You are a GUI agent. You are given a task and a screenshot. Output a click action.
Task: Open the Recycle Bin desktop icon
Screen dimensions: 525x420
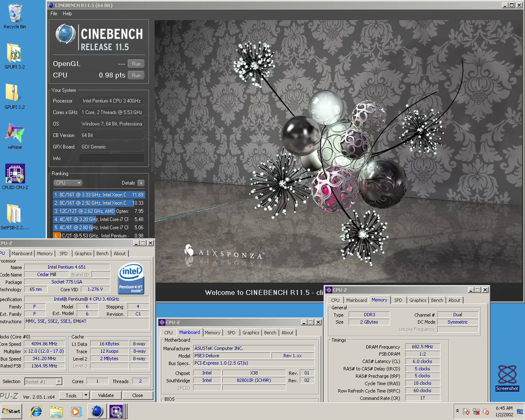(x=15, y=16)
